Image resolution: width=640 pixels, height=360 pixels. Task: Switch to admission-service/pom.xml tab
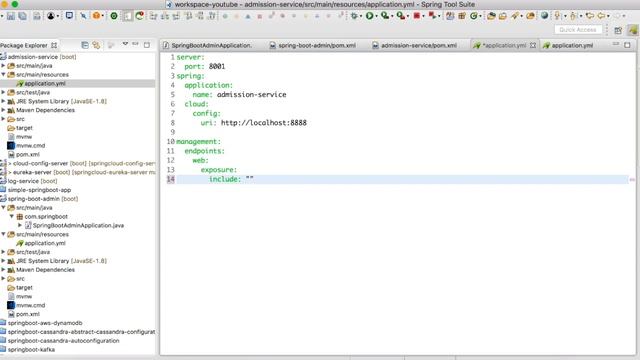click(x=415, y=45)
